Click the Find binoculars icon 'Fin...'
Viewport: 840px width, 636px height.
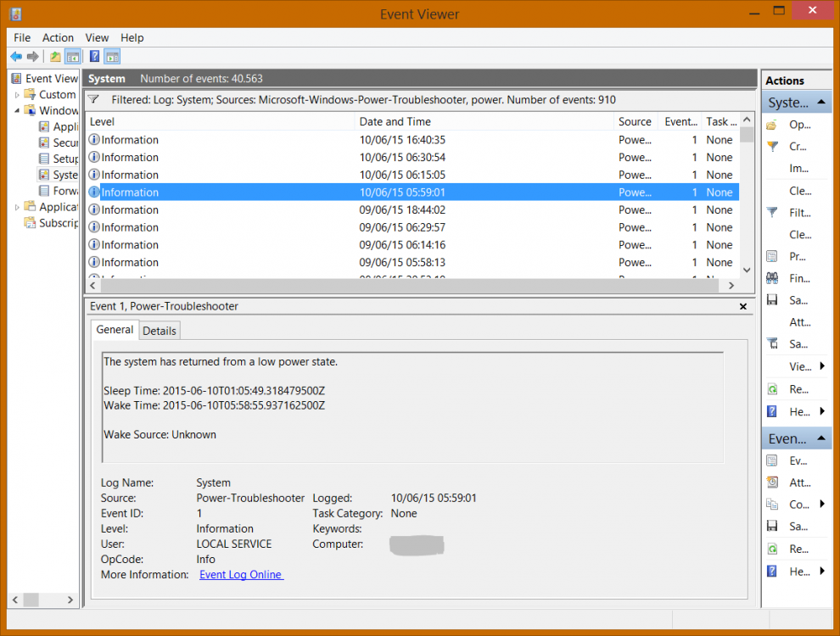click(772, 278)
